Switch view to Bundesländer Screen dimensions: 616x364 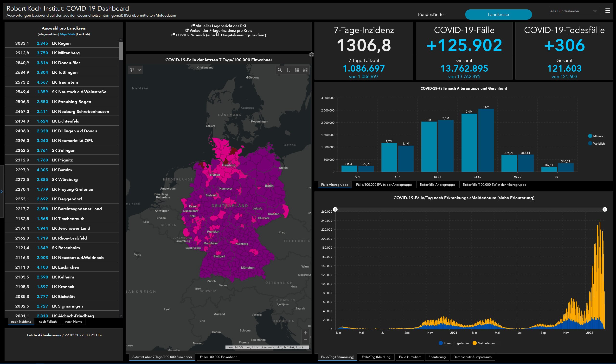click(x=431, y=14)
